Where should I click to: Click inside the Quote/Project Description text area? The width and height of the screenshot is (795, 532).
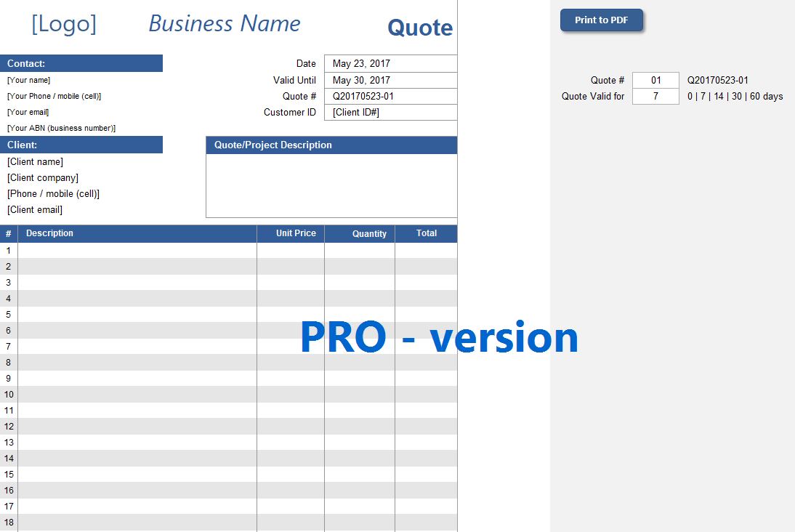(331, 185)
